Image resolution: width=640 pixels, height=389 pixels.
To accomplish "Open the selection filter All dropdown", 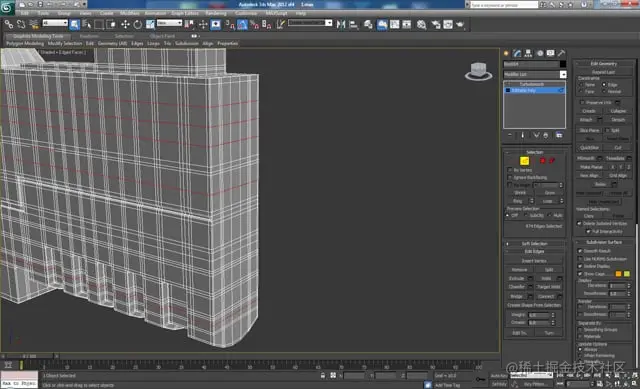I will (55, 23).
